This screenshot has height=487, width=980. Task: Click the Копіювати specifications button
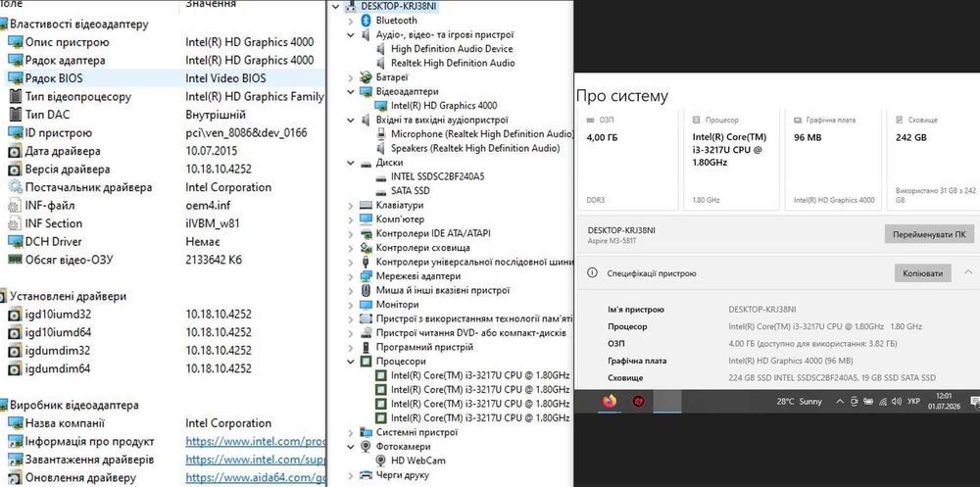click(923, 273)
